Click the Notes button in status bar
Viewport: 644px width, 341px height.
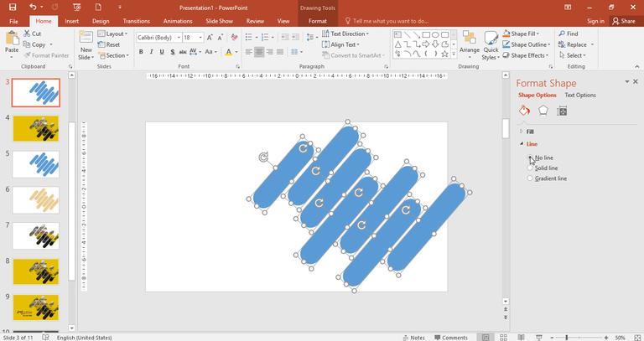point(413,338)
